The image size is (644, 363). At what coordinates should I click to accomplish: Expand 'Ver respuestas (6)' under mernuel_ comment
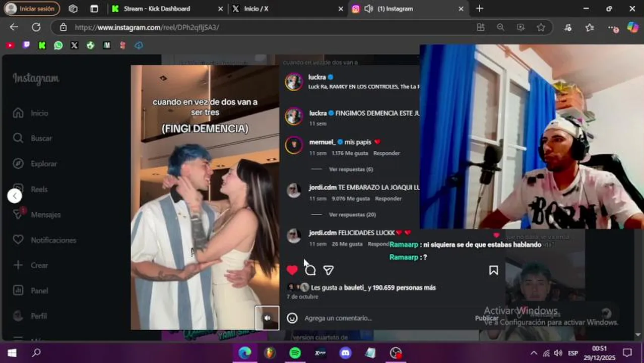coord(351,169)
